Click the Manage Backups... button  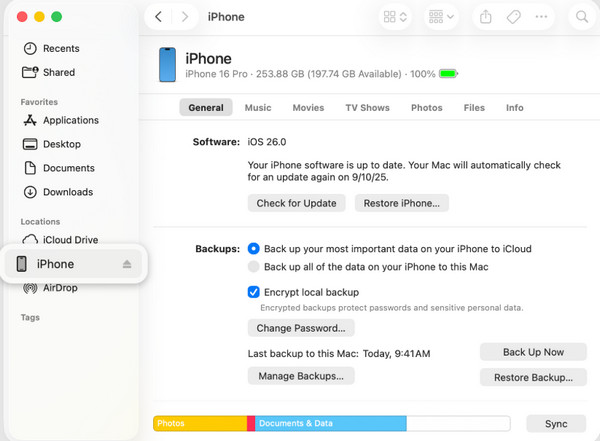point(301,376)
